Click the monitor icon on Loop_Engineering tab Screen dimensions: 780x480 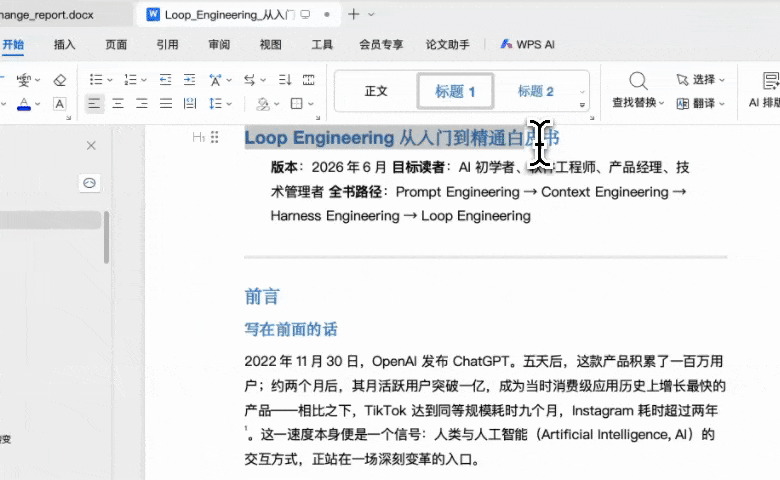click(305, 14)
